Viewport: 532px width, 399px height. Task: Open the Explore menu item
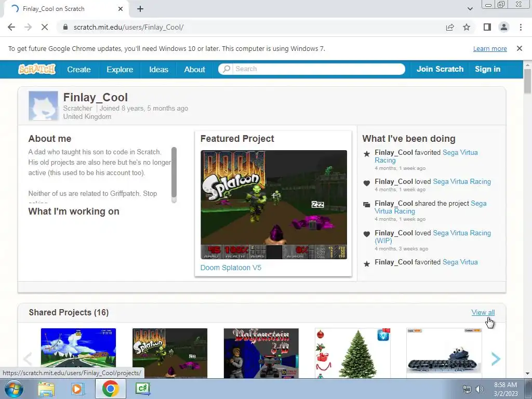(120, 69)
